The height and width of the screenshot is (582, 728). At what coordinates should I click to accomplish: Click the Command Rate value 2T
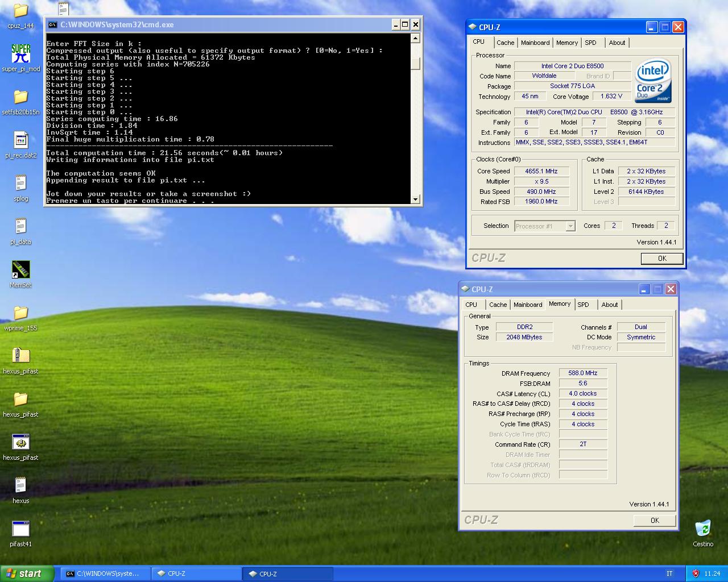point(583,444)
